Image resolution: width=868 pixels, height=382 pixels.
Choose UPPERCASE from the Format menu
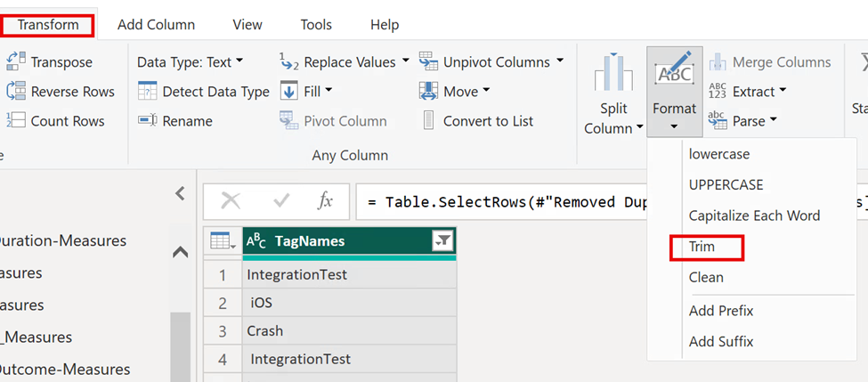tap(726, 184)
